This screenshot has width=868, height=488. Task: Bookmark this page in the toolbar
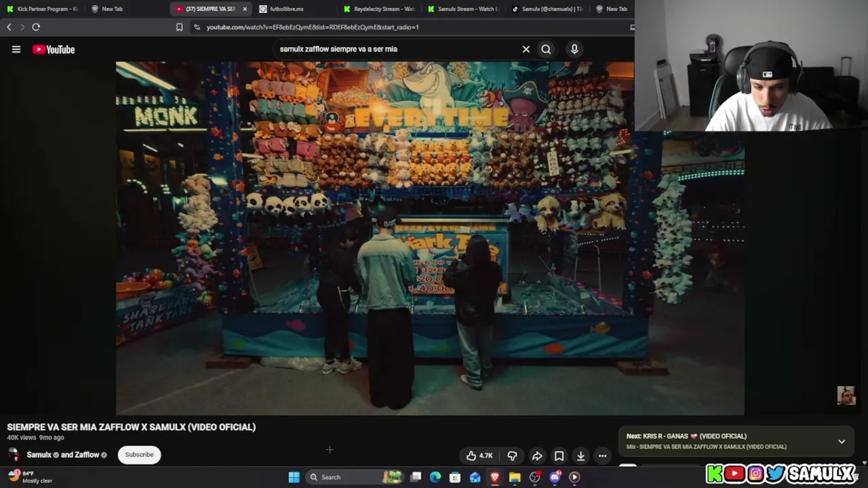coord(179,27)
